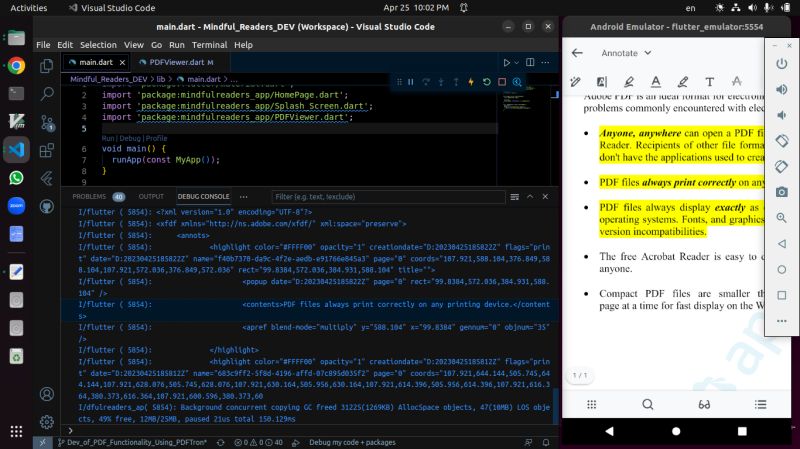Open thumbnails grid in PDF bottom bar
This screenshot has width=800, height=449.
pyautogui.click(x=591, y=405)
